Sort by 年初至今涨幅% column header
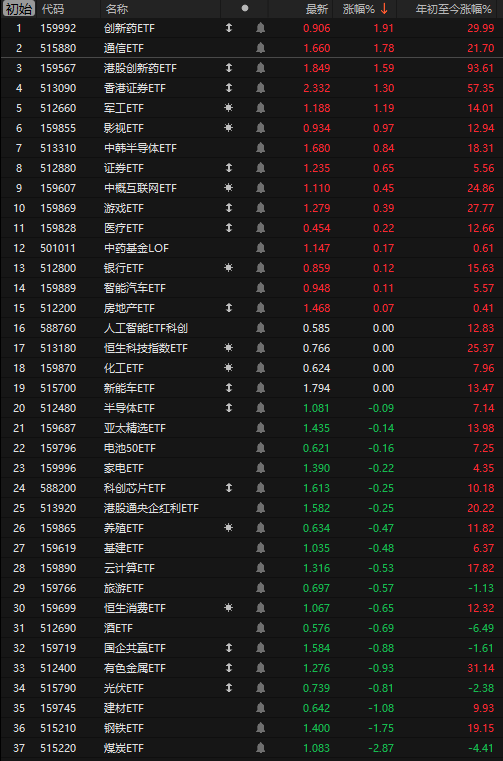The width and height of the screenshot is (503, 761). coord(454,9)
